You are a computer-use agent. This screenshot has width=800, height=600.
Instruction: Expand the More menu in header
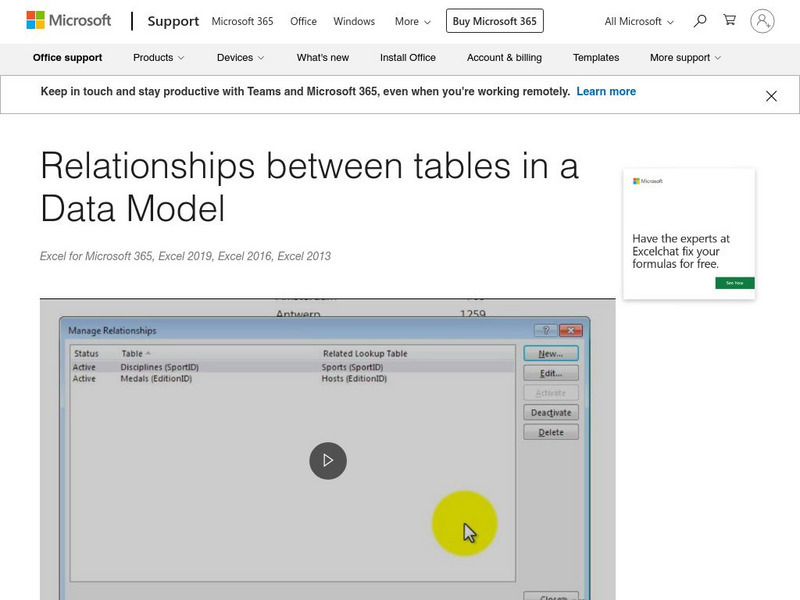click(412, 21)
